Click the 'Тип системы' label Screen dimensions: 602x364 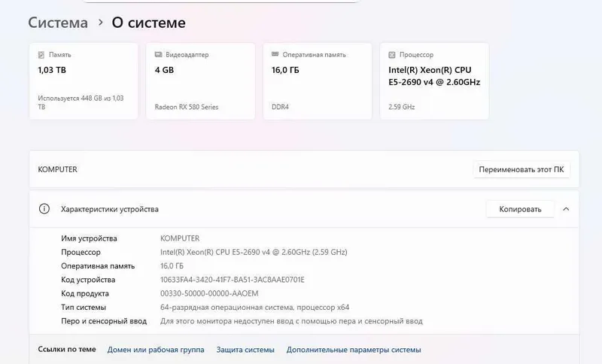84,308
